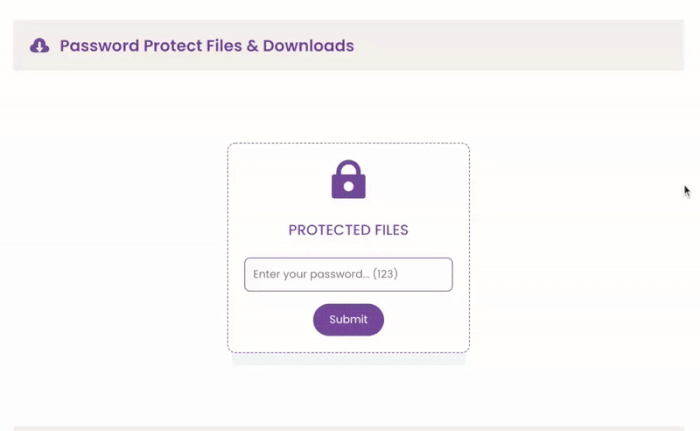Click the cloud download icon in header

tap(39, 46)
